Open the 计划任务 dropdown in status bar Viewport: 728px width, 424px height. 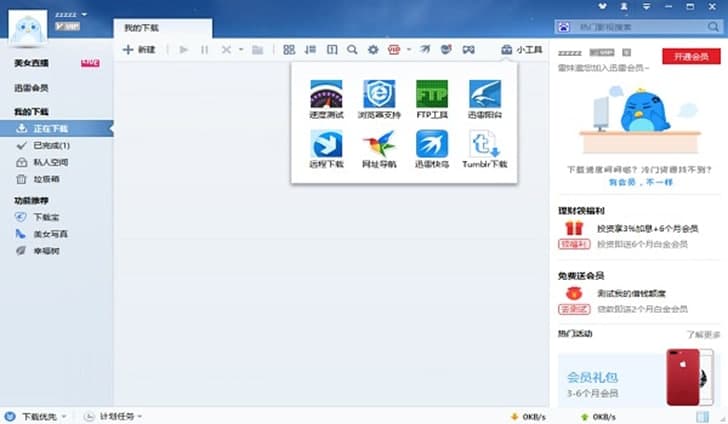point(114,417)
